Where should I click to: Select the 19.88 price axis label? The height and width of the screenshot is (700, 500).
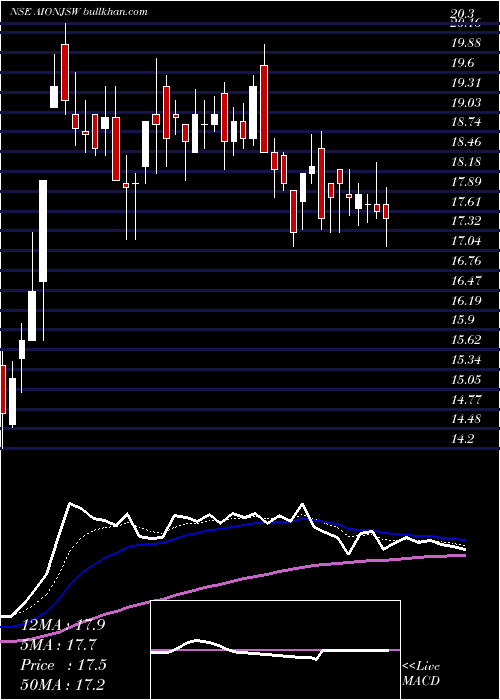click(466, 43)
